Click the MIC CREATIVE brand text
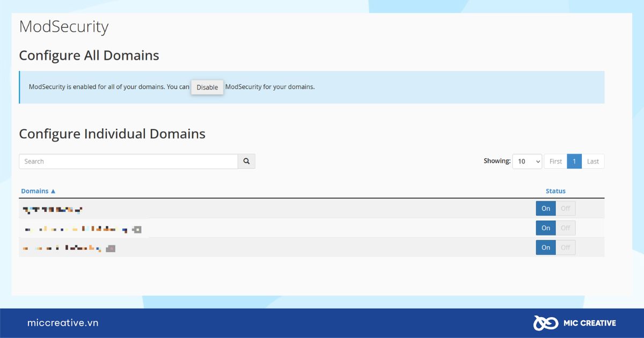Viewport: 644px width, 338px height. point(590,323)
